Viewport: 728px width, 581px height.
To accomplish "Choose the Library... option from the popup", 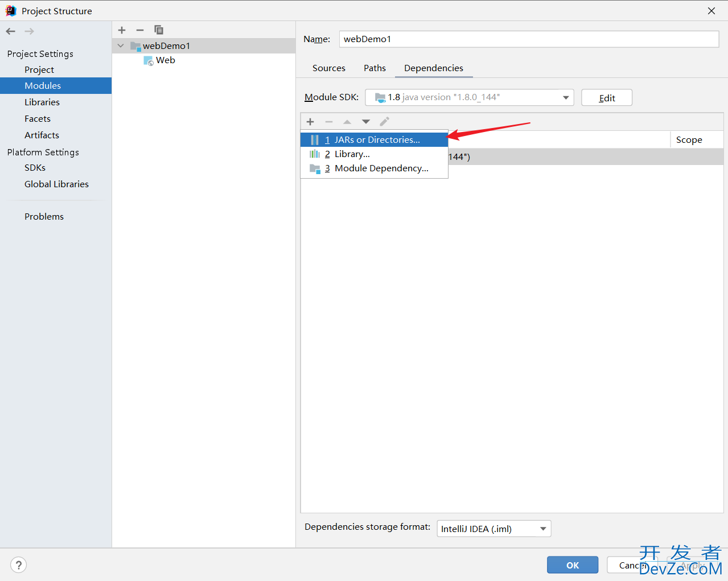I will tap(375, 154).
